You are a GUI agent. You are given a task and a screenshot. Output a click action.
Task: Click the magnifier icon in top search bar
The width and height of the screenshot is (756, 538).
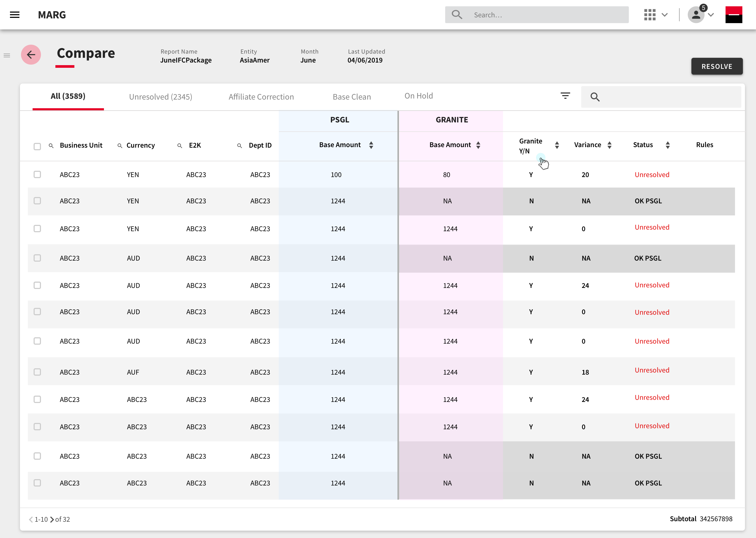point(457,14)
